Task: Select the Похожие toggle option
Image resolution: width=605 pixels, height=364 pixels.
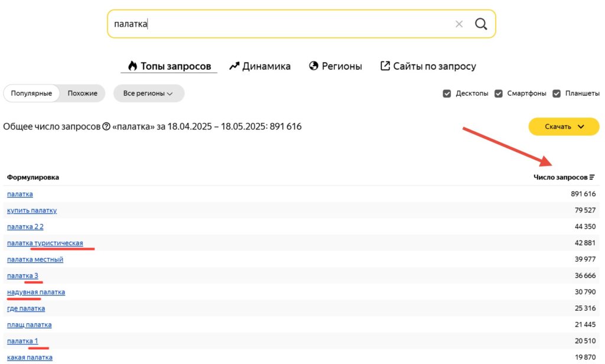Action: click(83, 93)
